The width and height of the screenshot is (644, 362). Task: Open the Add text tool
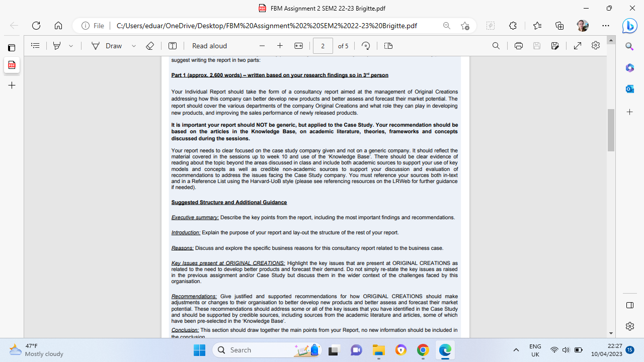(173, 46)
